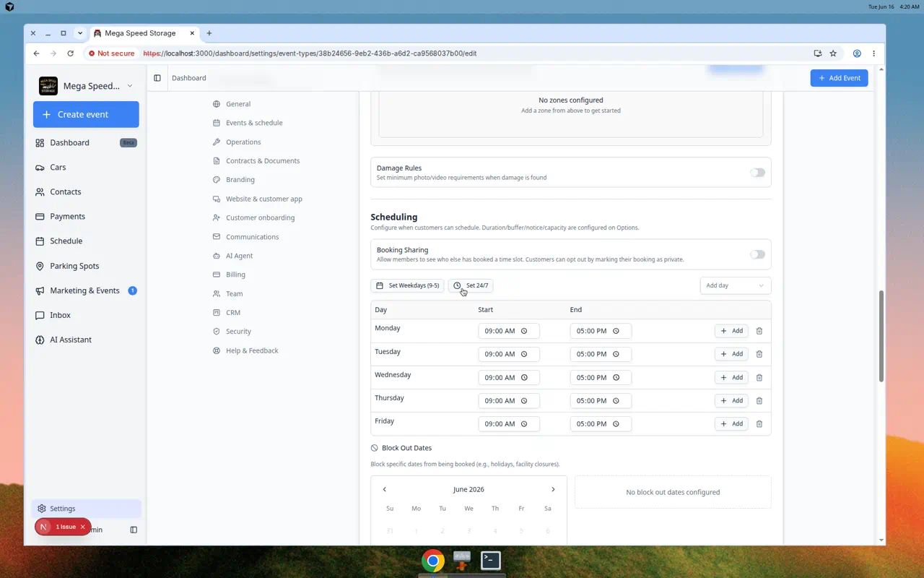Click the Create event button
The width and height of the screenshot is (924, 578).
(x=86, y=114)
